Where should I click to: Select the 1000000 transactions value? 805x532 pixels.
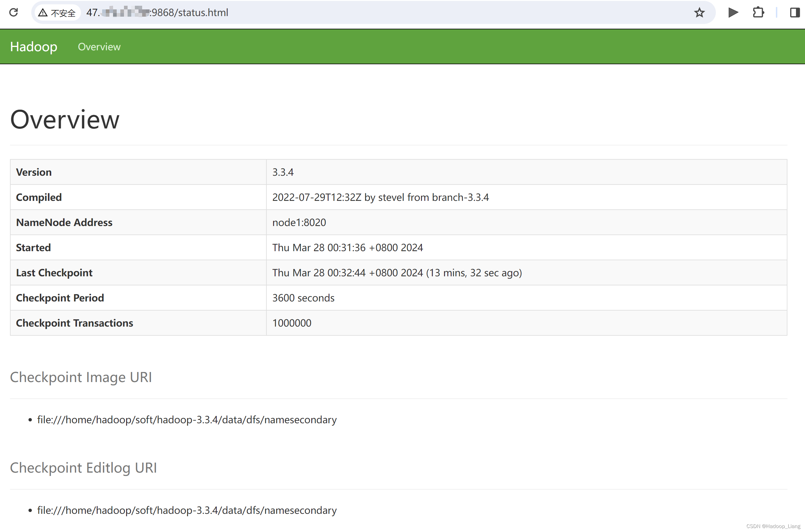[292, 323]
